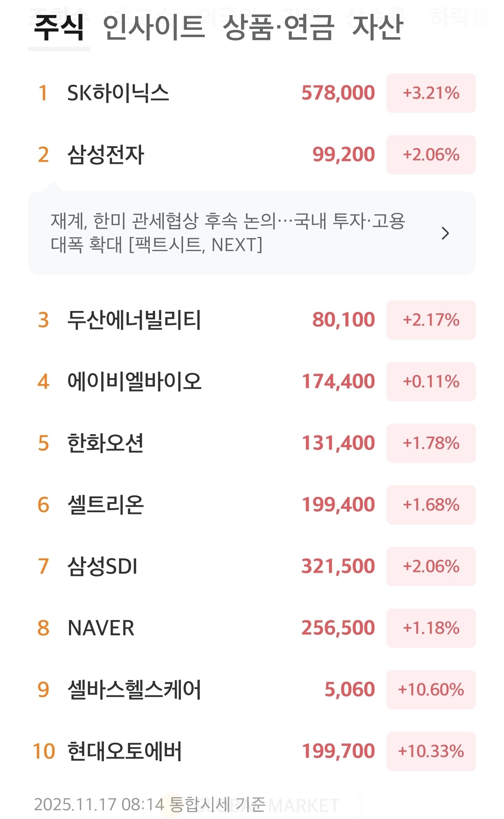Open 삼성전자 stock details
Image resolution: width=504 pixels, height=819 pixels.
(105, 155)
